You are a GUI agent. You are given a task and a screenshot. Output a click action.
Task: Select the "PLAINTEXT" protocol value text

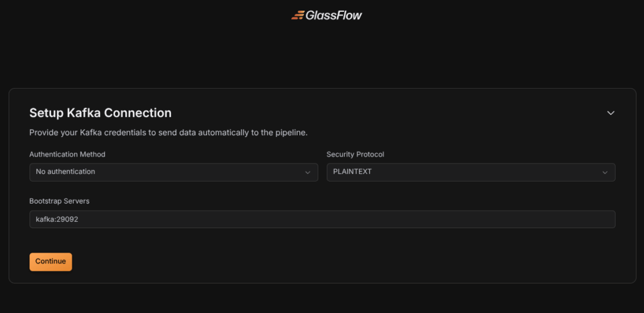[x=352, y=172]
